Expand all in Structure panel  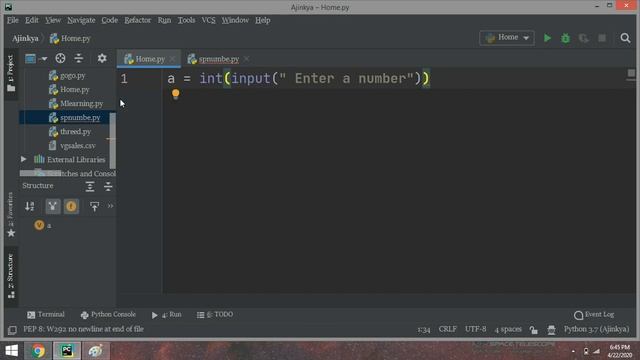90,187
